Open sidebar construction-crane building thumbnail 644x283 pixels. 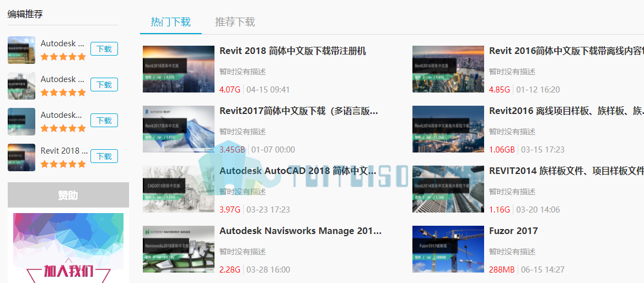(22, 50)
